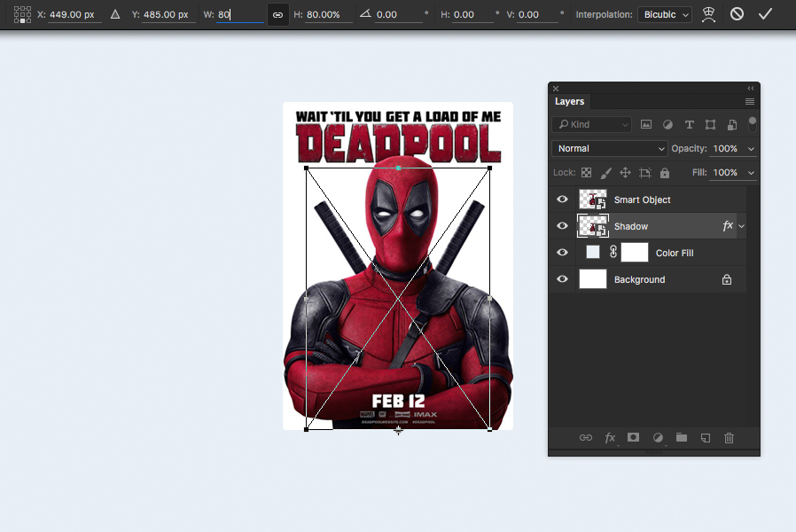Commit the transform with the checkmark
796x532 pixels.
point(766,14)
